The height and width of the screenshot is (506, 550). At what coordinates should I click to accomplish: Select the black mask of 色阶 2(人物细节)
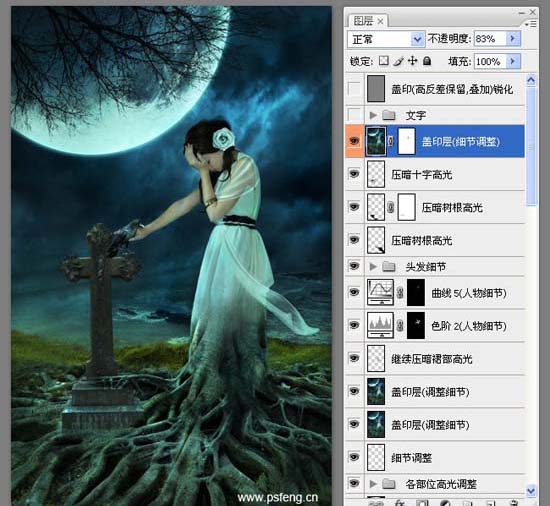click(x=416, y=325)
